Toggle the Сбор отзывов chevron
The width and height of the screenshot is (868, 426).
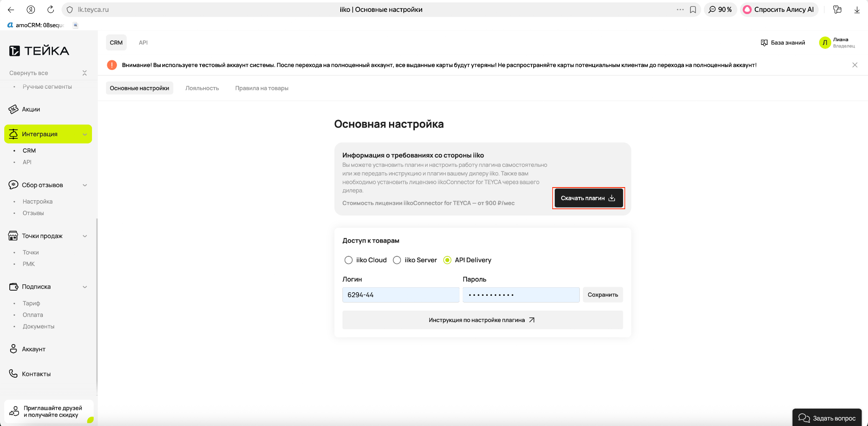coord(85,185)
